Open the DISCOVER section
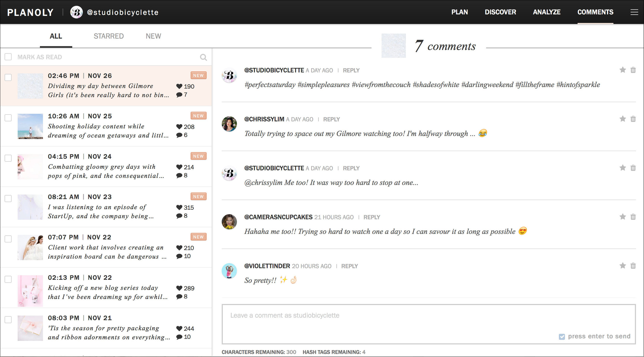The height and width of the screenshot is (357, 644). pyautogui.click(x=500, y=12)
